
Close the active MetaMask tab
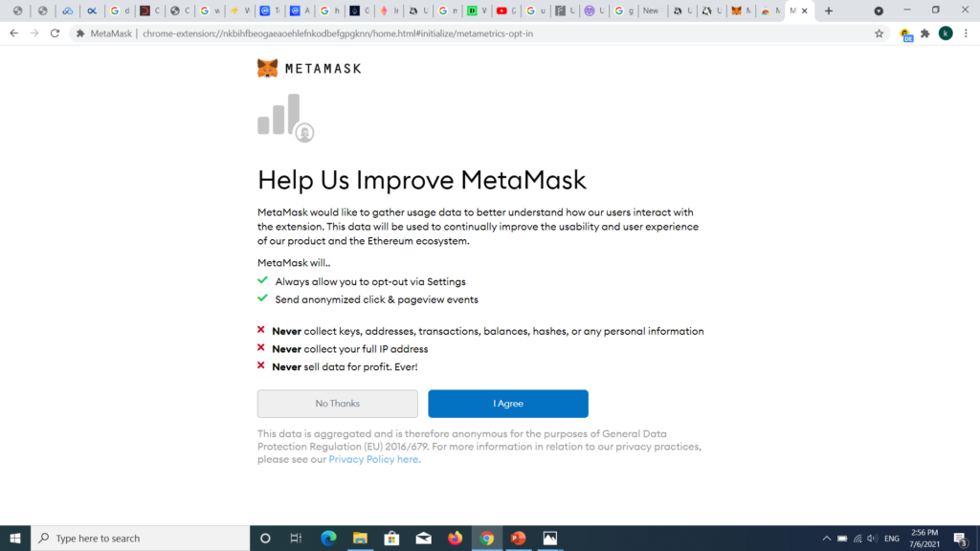[804, 11]
